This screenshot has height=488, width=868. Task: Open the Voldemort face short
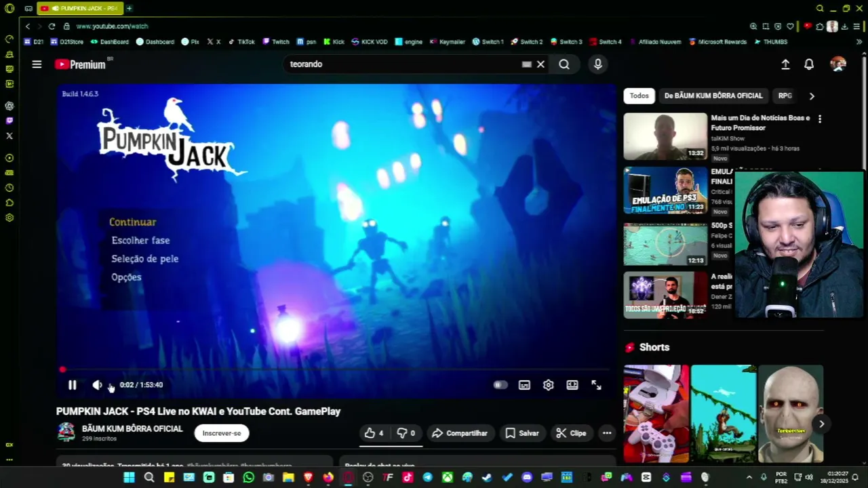[790, 413]
